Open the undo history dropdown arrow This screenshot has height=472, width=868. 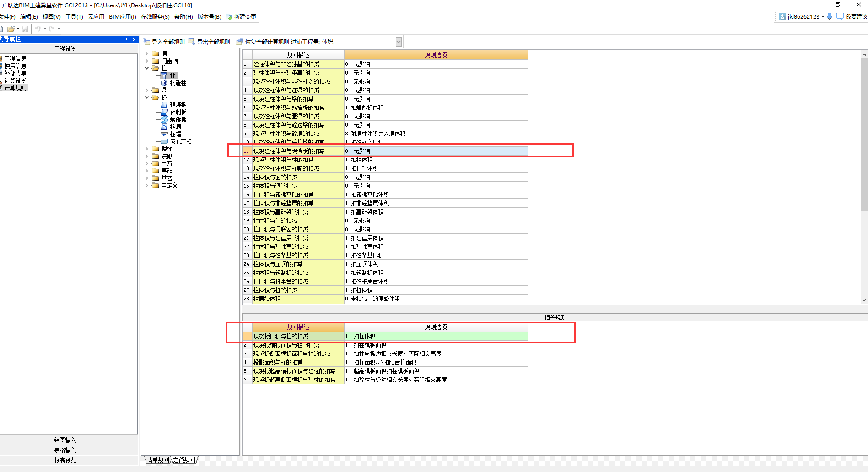pos(45,28)
